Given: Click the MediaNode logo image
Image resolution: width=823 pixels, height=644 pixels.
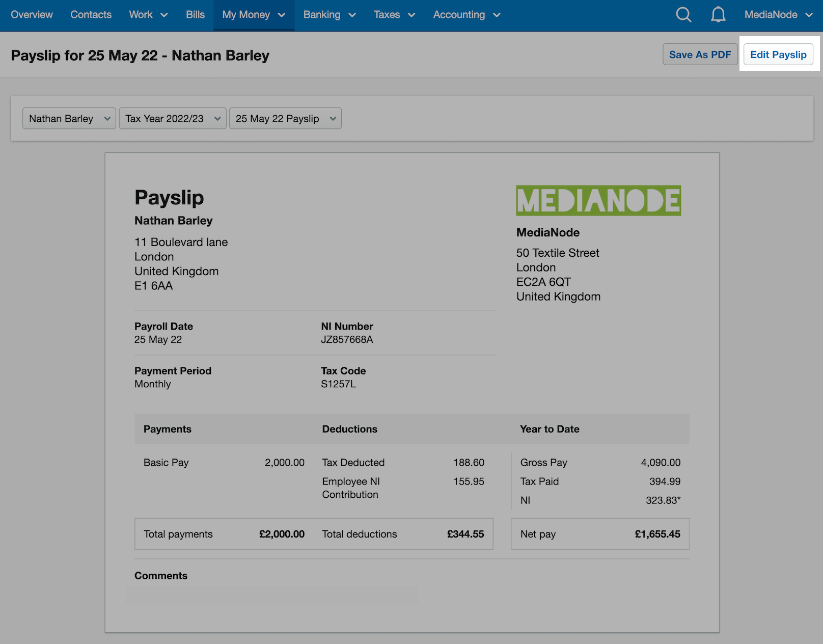Looking at the screenshot, I should (598, 200).
